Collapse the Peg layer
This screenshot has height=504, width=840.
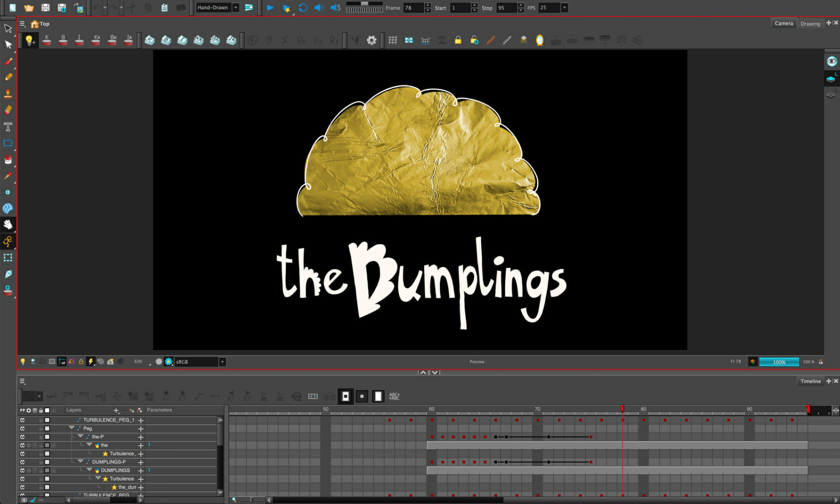(x=72, y=428)
